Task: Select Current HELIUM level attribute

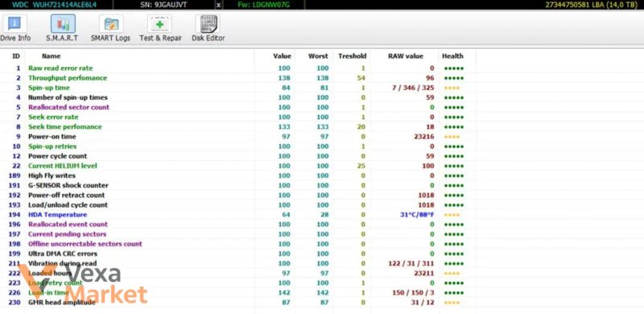Action: 63,166
